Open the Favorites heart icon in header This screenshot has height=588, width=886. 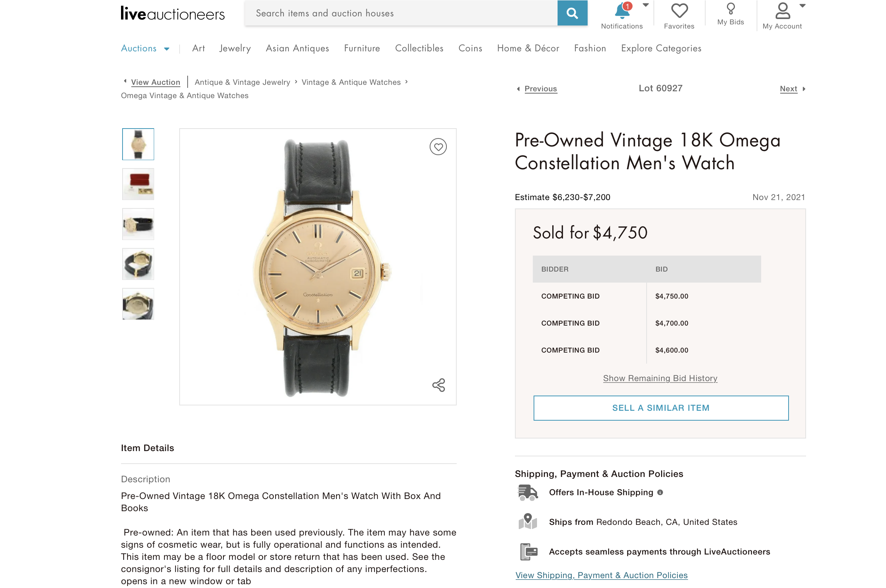(679, 11)
